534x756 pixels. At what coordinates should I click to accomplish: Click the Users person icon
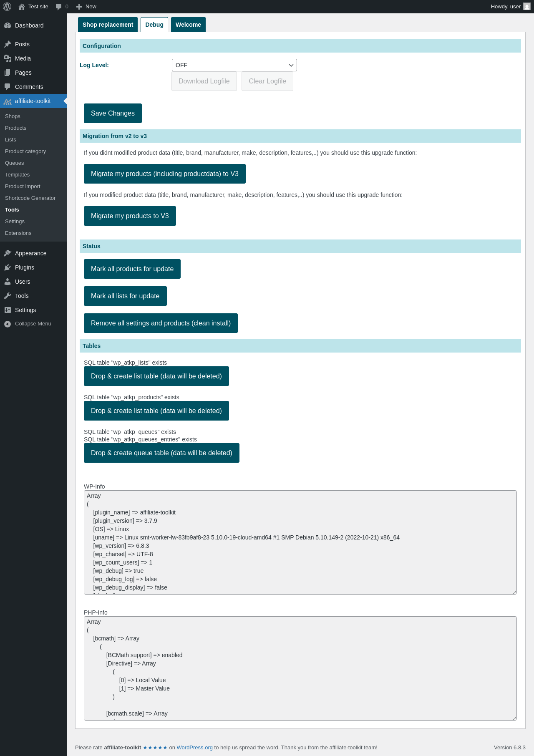[x=8, y=282]
